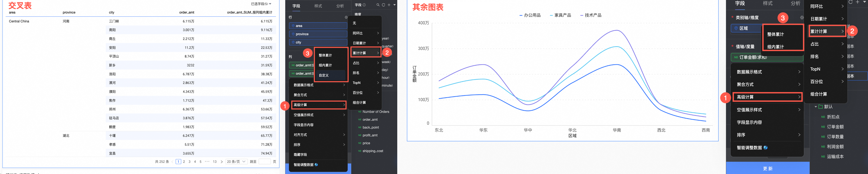This screenshot has width=868, height=174.
Task: Go to page 2 of the cross table
Action: click(184, 161)
